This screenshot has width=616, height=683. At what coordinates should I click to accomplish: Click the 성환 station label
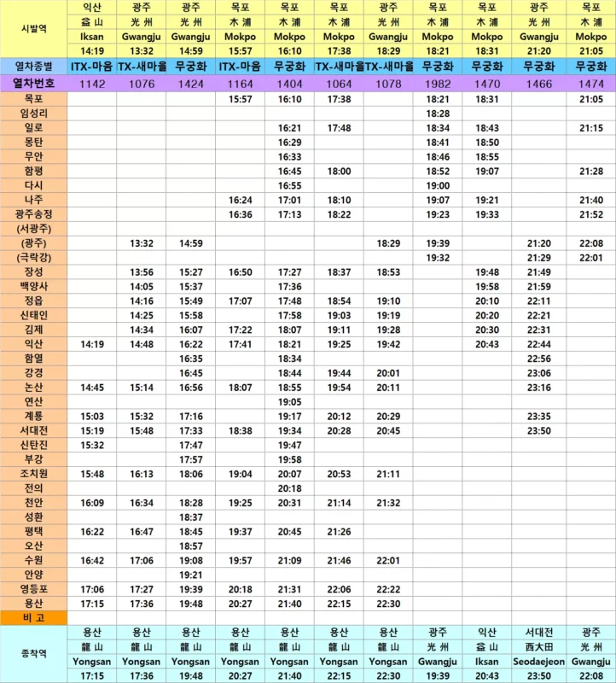[33, 517]
